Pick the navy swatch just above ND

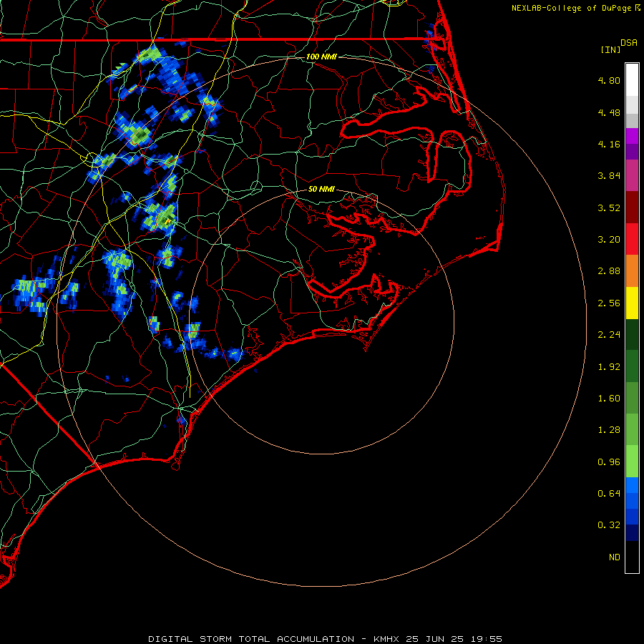tap(632, 532)
